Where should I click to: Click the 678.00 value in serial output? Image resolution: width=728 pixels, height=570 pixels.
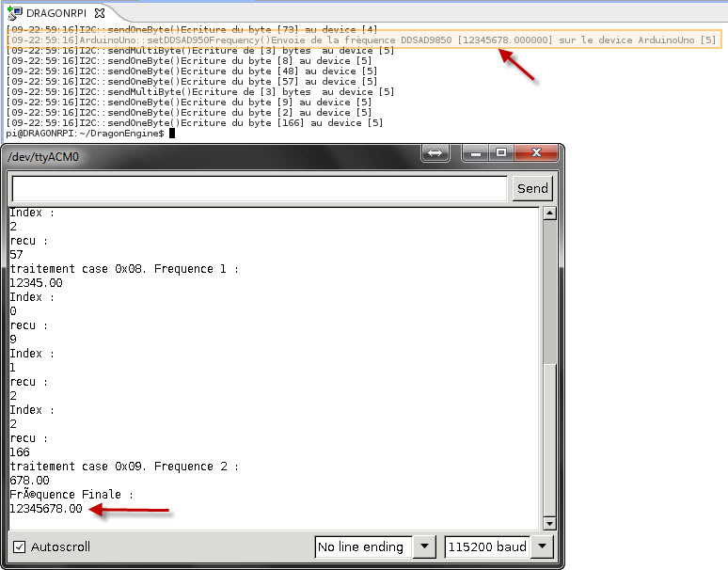tap(29, 481)
